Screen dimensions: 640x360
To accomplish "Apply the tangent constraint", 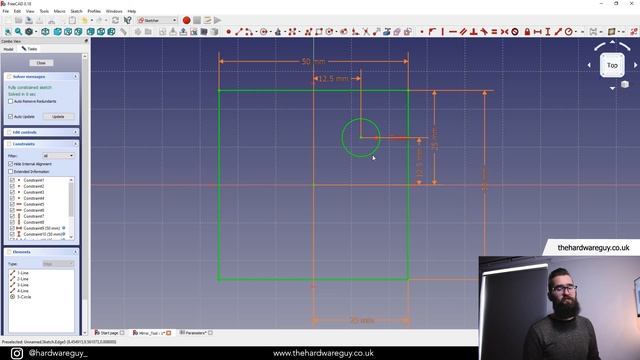I will pos(484,31).
